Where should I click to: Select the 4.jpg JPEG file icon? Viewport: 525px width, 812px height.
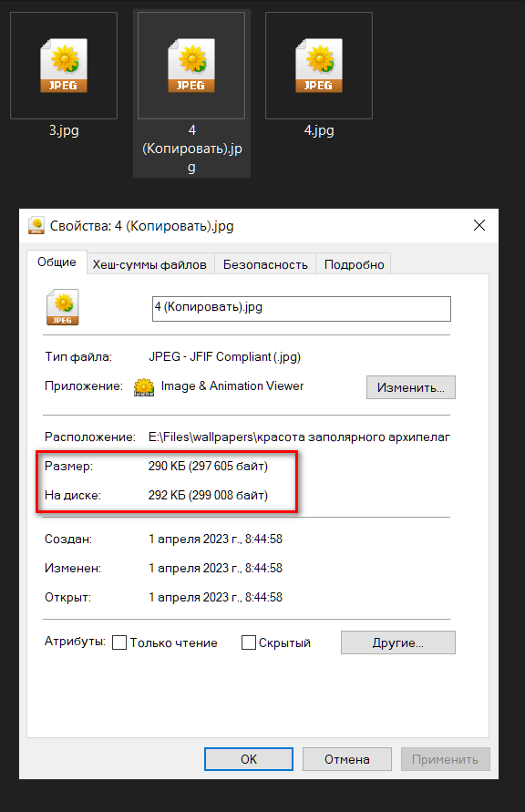coord(319,66)
